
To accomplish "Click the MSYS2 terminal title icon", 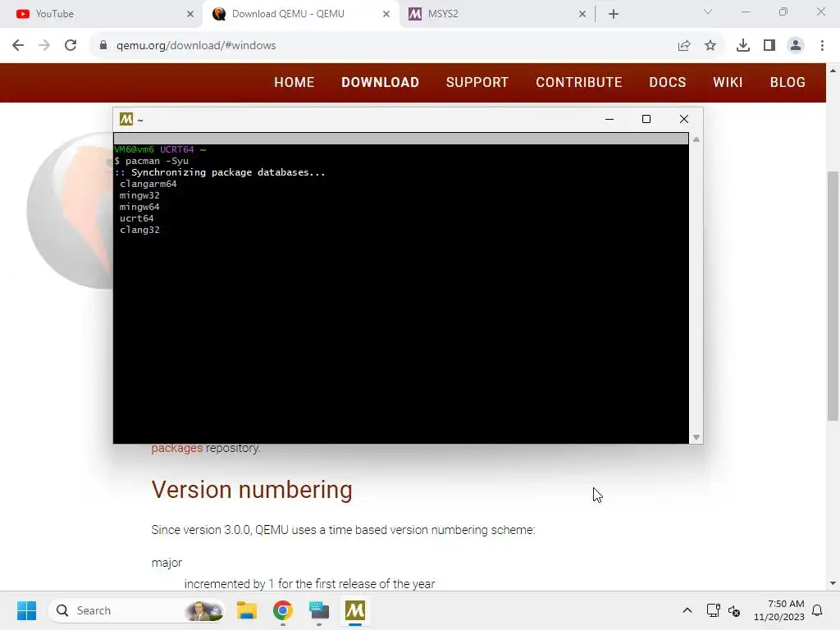I will (x=126, y=119).
